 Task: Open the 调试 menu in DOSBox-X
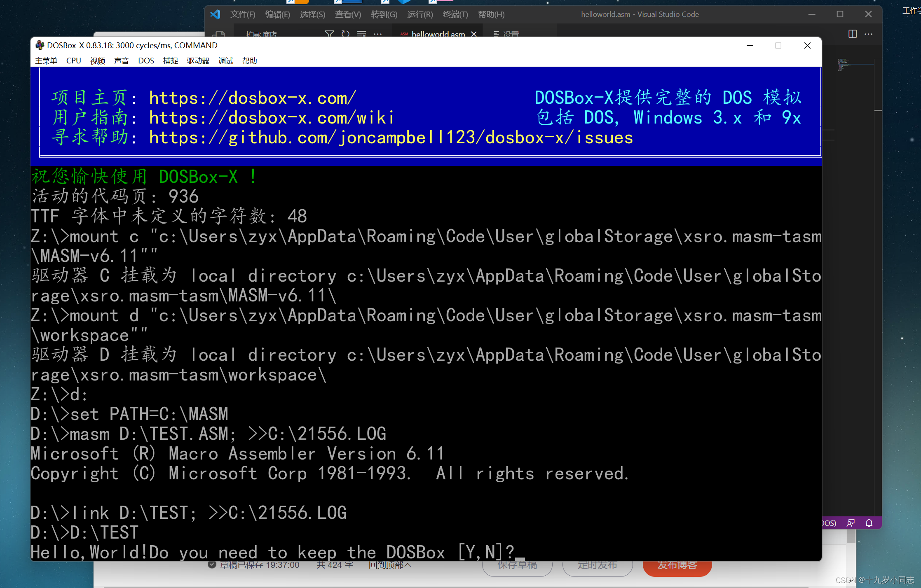[225, 61]
